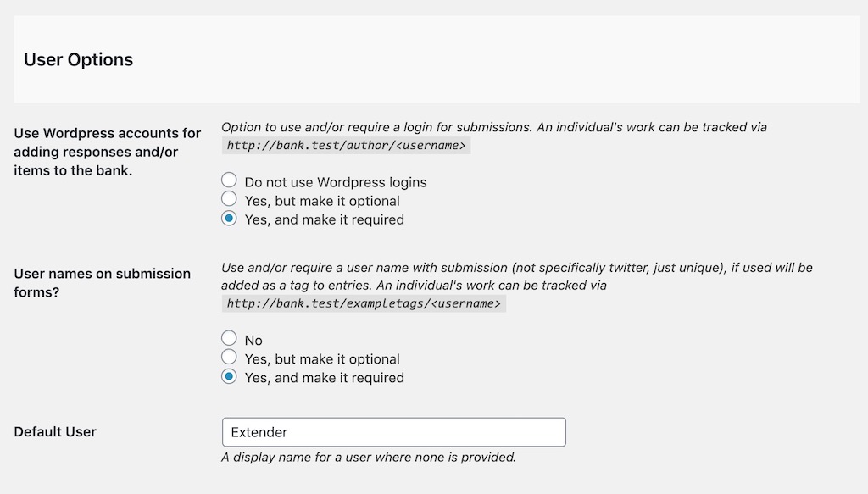
Task: Select "No" for user names on forms
Action: click(229, 338)
